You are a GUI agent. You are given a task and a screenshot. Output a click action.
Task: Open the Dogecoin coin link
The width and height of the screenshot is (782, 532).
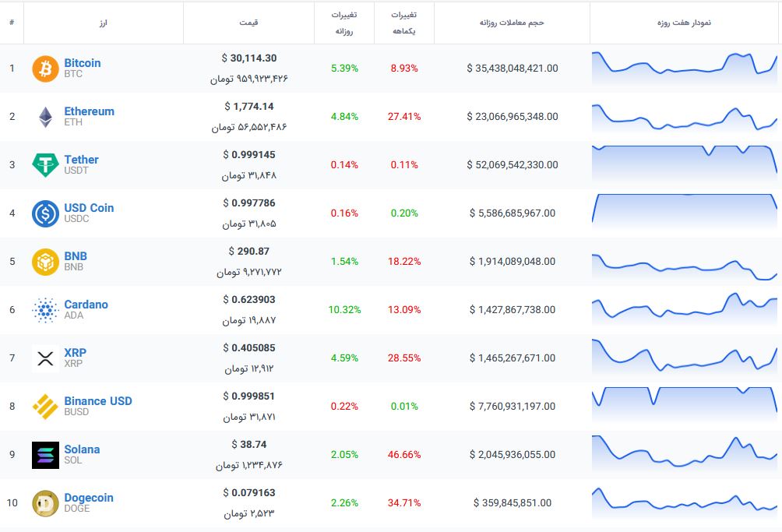[88, 498]
